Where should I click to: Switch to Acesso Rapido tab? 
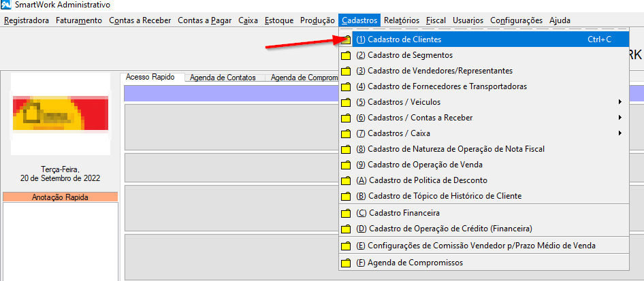point(150,78)
